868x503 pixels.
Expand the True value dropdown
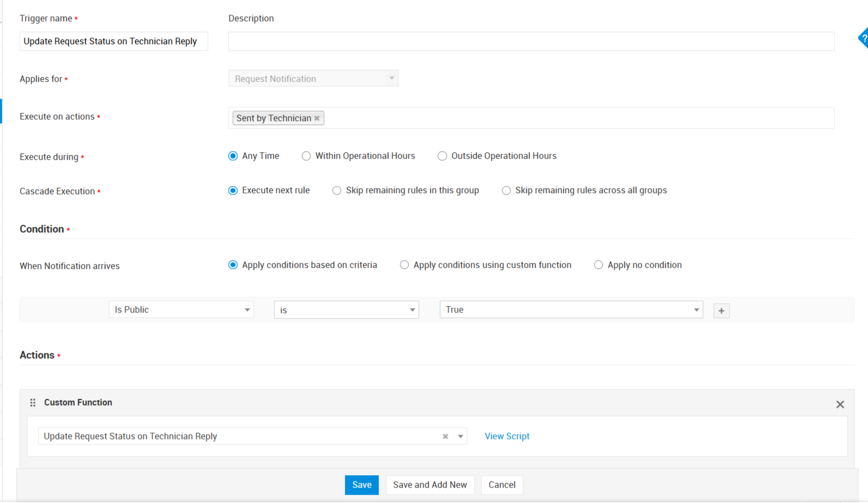pos(571,310)
